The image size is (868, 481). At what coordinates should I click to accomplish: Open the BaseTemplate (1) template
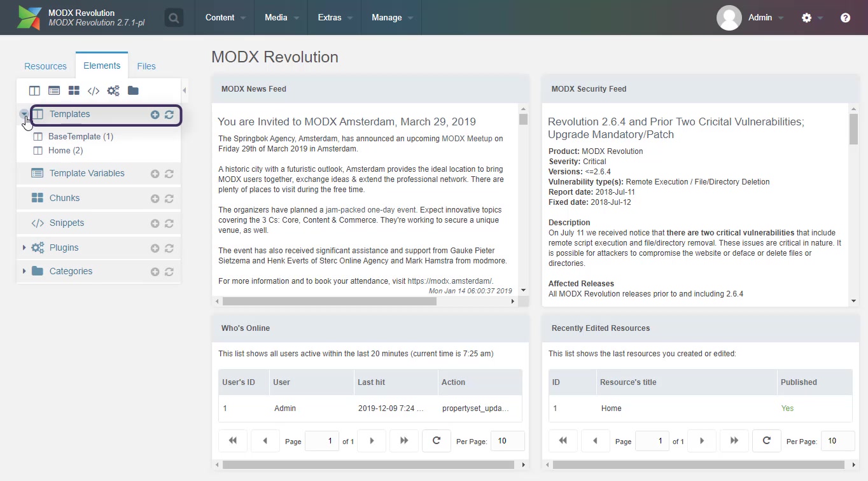tap(80, 136)
